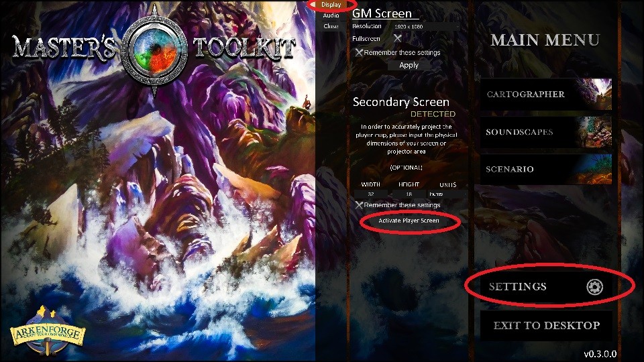644x362 pixels.
Task: Toggle Secondary Screen Remember these settings
Action: click(359, 205)
